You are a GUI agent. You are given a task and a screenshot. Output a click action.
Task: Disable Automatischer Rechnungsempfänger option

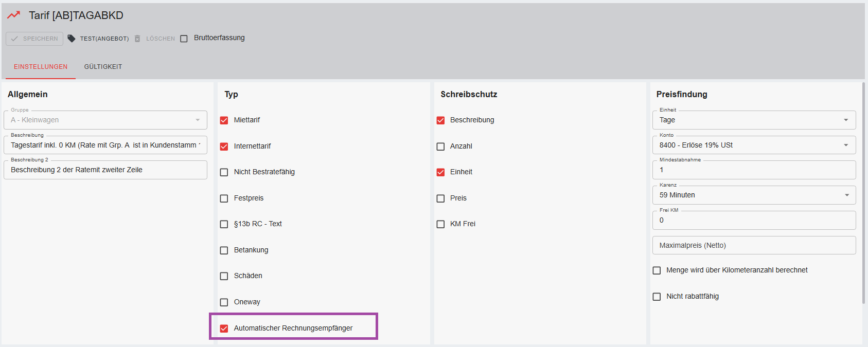pos(224,328)
